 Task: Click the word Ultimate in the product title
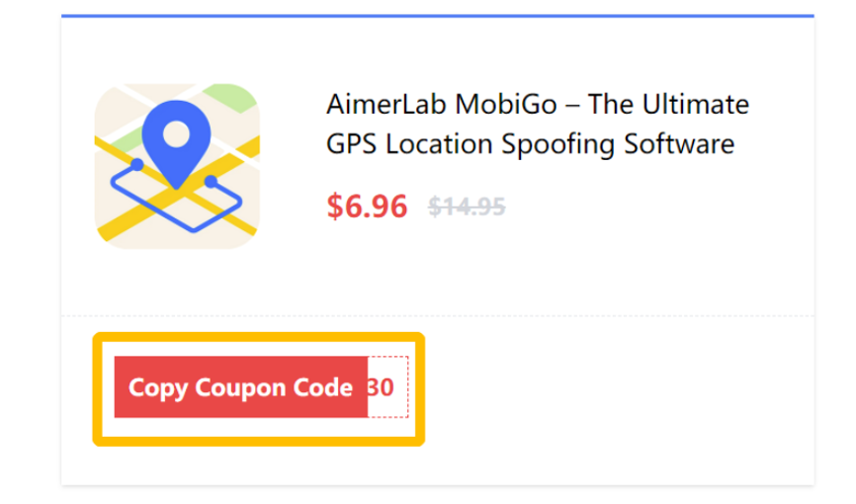point(696,104)
